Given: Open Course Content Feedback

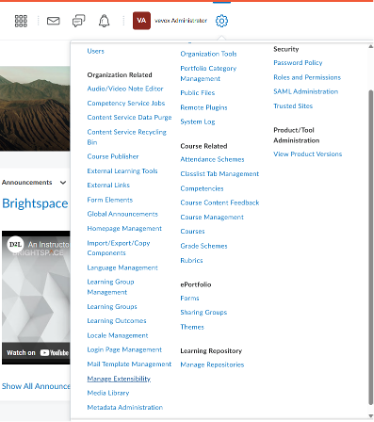Looking at the screenshot, I should pyautogui.click(x=220, y=203).
